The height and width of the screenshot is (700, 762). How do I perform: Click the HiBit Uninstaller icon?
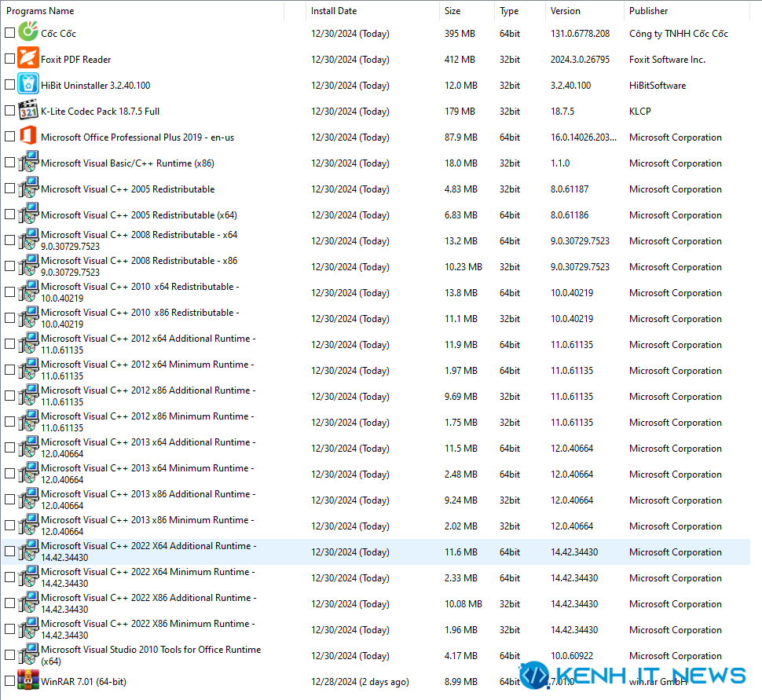click(28, 83)
